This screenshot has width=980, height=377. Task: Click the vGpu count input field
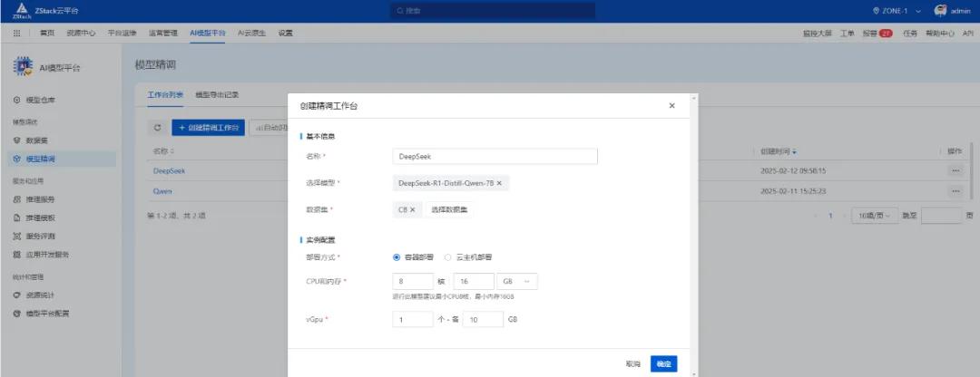click(413, 319)
